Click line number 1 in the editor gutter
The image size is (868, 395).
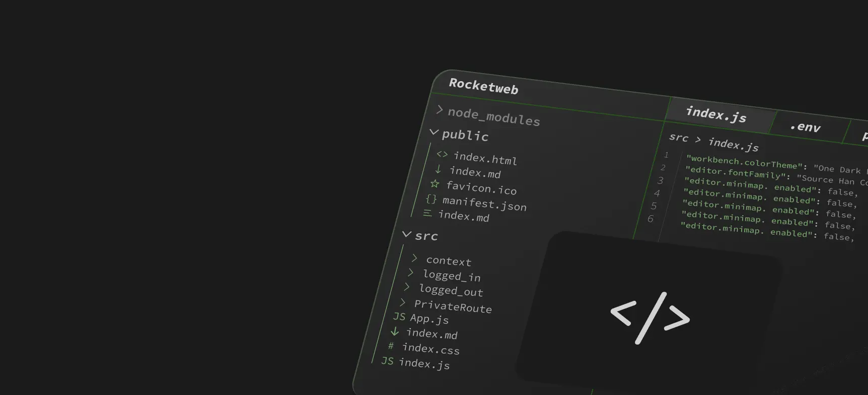click(x=666, y=155)
